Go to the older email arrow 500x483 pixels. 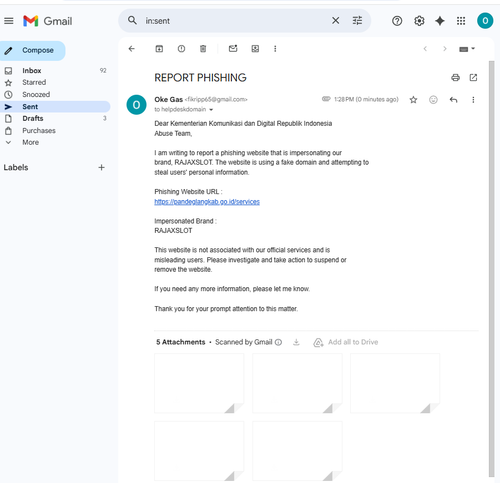445,49
